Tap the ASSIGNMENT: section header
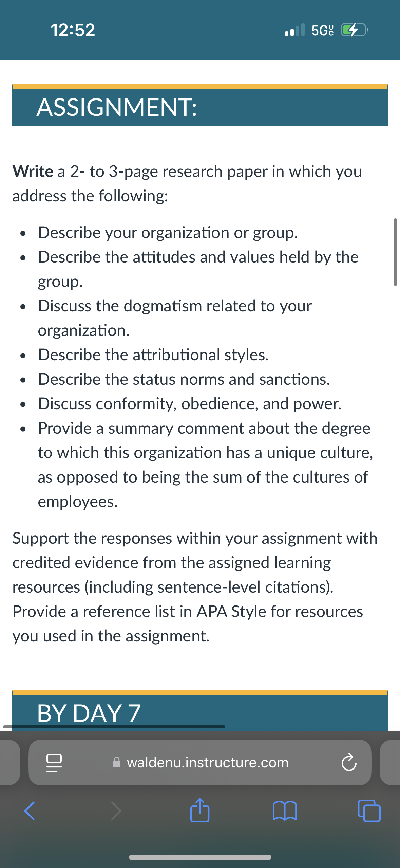The image size is (400, 868). point(200,105)
